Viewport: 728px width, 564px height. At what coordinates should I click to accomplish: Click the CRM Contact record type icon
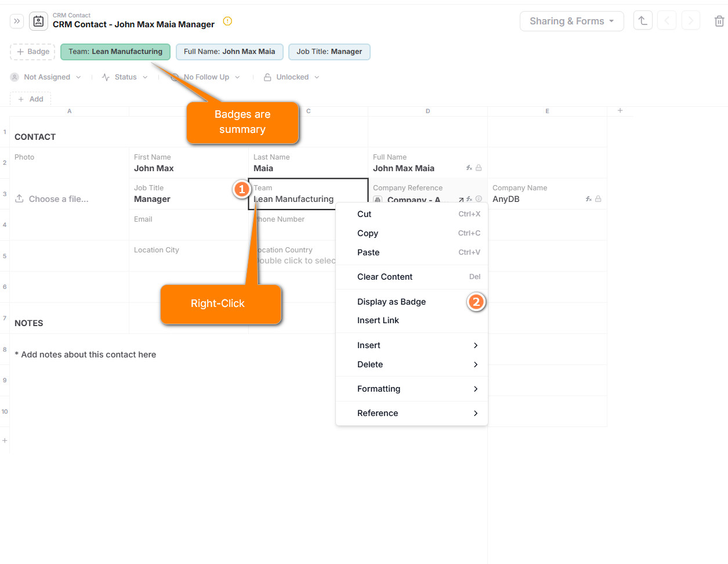point(38,21)
